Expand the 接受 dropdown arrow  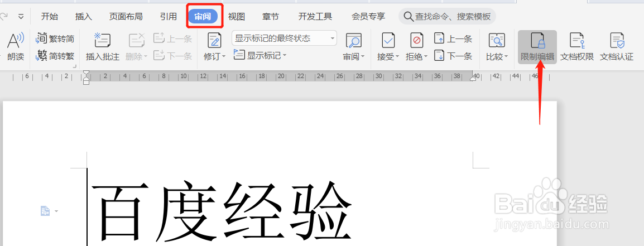click(x=397, y=57)
